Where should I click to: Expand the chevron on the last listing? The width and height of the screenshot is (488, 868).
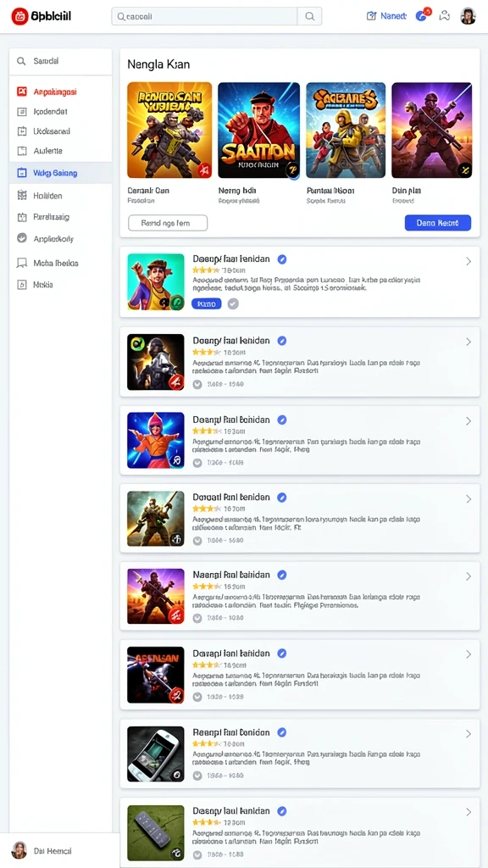(x=468, y=812)
